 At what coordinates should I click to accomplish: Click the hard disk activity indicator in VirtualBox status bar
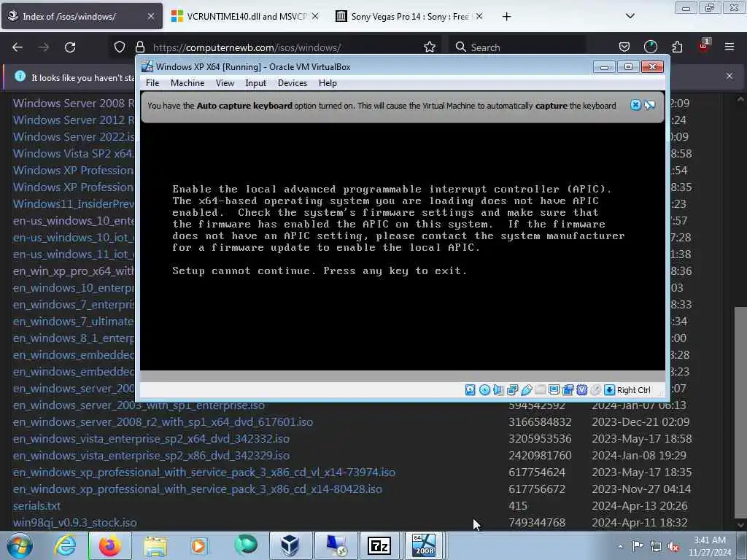click(x=470, y=390)
